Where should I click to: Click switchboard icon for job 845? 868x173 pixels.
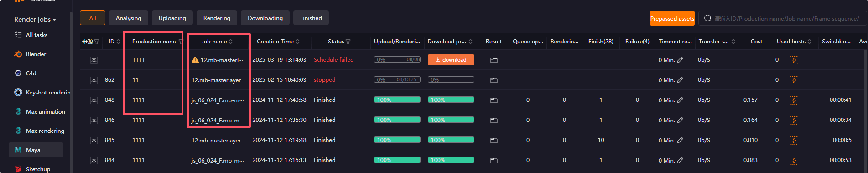[794, 141]
